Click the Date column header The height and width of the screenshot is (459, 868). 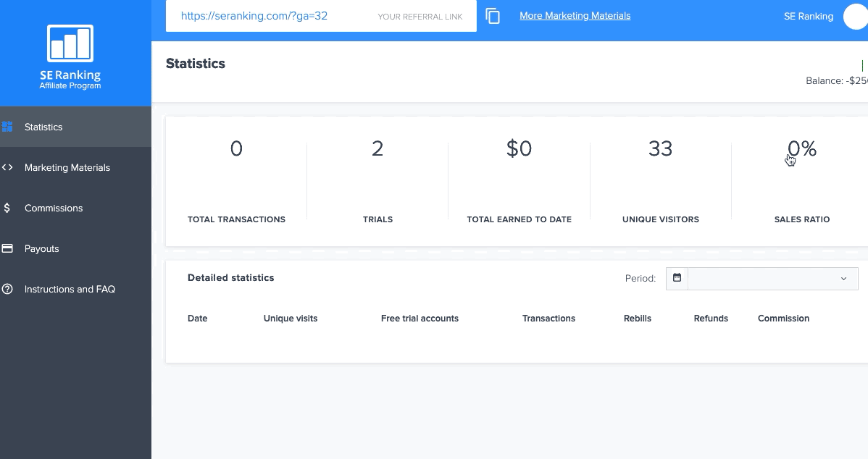tap(198, 318)
